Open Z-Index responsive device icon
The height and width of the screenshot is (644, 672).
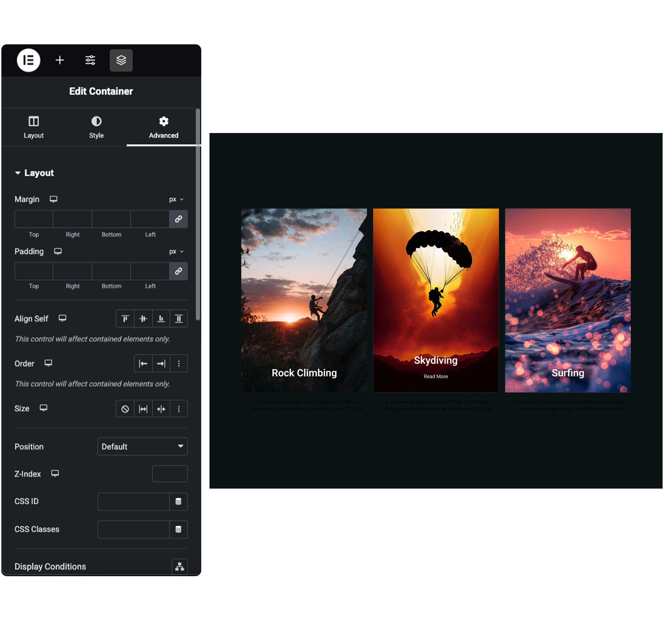(x=55, y=474)
